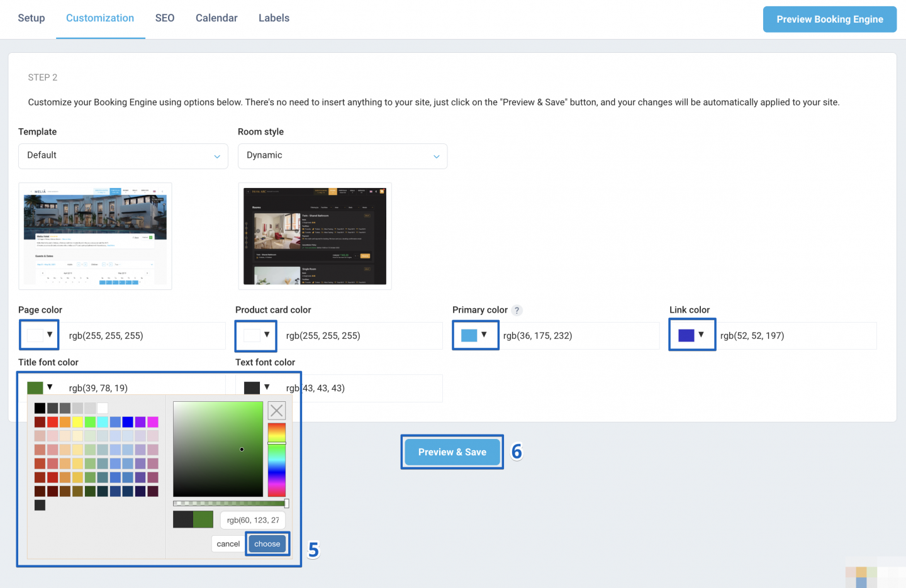The image size is (906, 588).
Task: Toggle the Title font color swatch dropdown
Action: pyautogui.click(x=40, y=387)
